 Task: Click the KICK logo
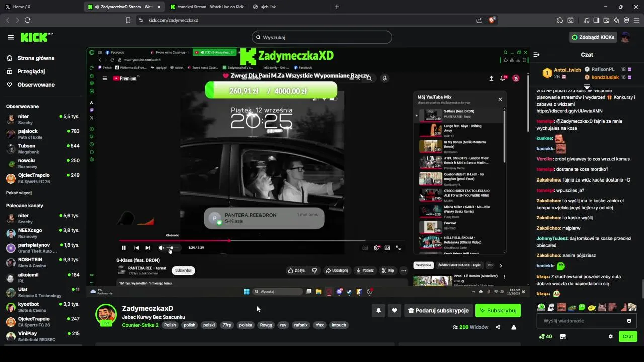tap(36, 37)
